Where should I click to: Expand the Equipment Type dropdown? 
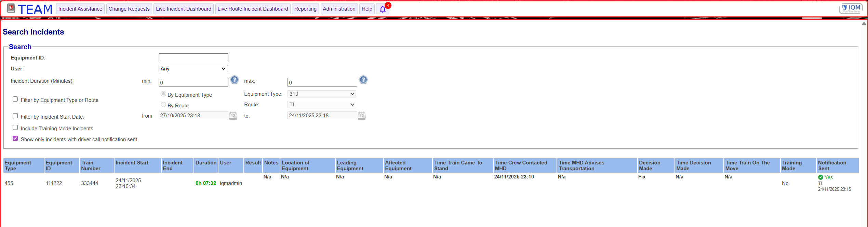(321, 94)
